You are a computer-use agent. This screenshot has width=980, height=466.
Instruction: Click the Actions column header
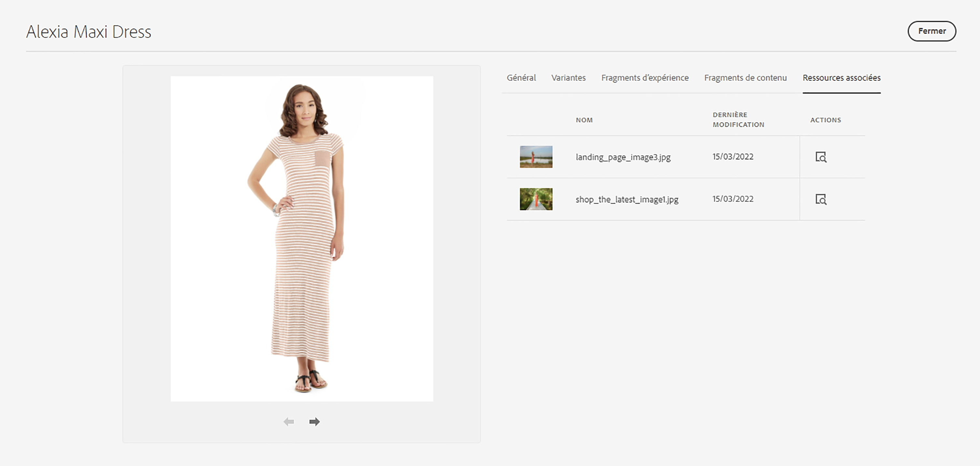click(825, 120)
